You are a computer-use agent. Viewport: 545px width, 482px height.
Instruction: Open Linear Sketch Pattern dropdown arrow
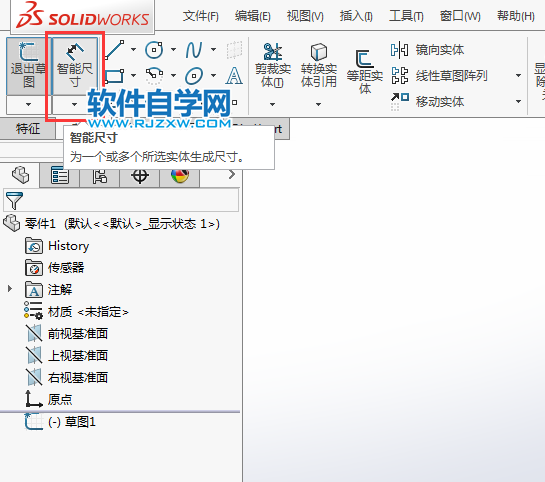pos(518,76)
